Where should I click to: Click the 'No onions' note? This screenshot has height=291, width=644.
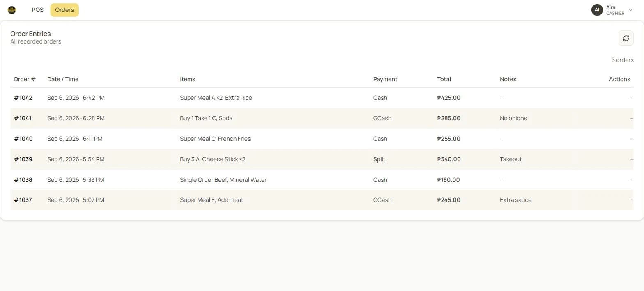pos(513,118)
